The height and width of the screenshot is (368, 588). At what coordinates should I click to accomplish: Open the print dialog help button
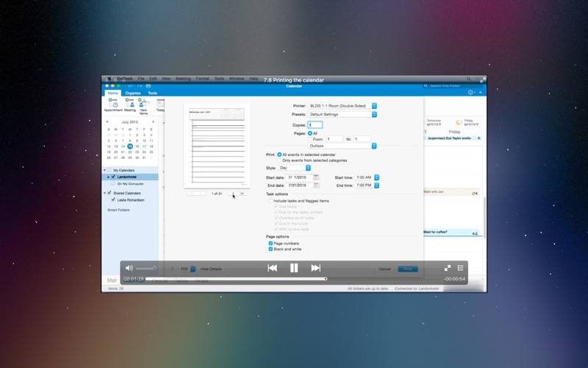(x=172, y=269)
